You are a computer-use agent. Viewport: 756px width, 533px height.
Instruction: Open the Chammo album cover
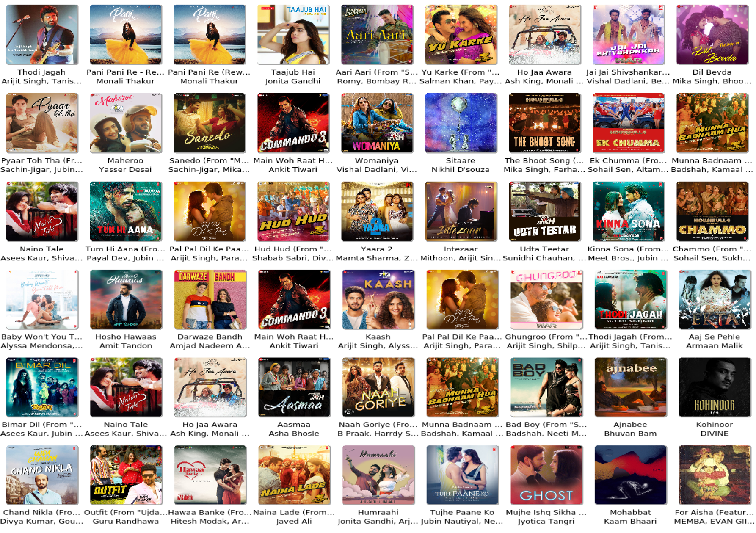pyautogui.click(x=712, y=212)
